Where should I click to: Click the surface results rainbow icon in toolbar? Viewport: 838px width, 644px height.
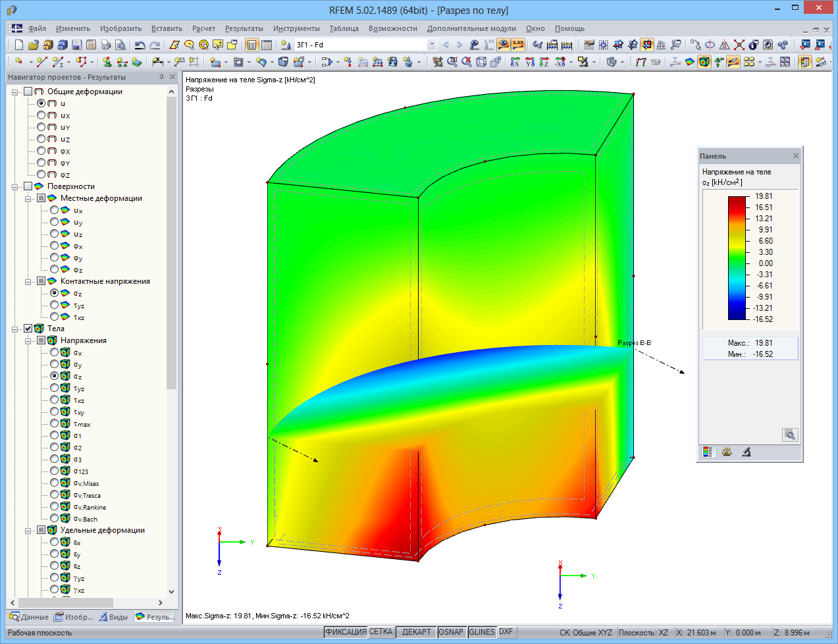tap(690, 62)
